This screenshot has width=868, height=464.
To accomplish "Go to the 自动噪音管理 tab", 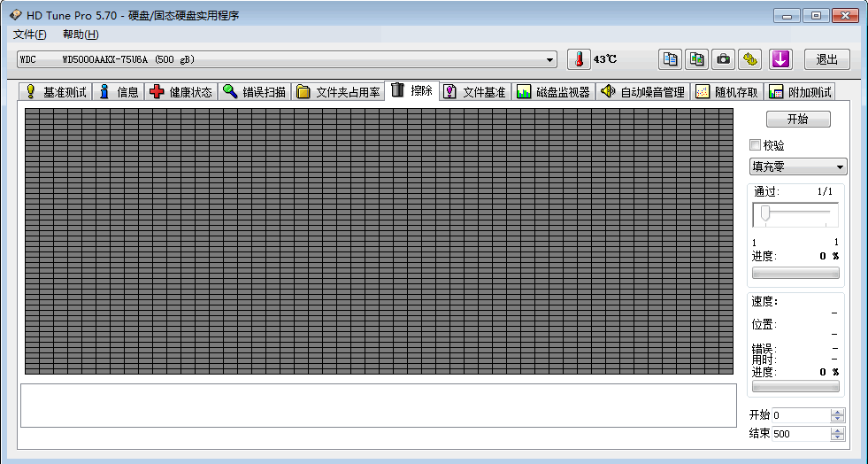I will click(642, 92).
